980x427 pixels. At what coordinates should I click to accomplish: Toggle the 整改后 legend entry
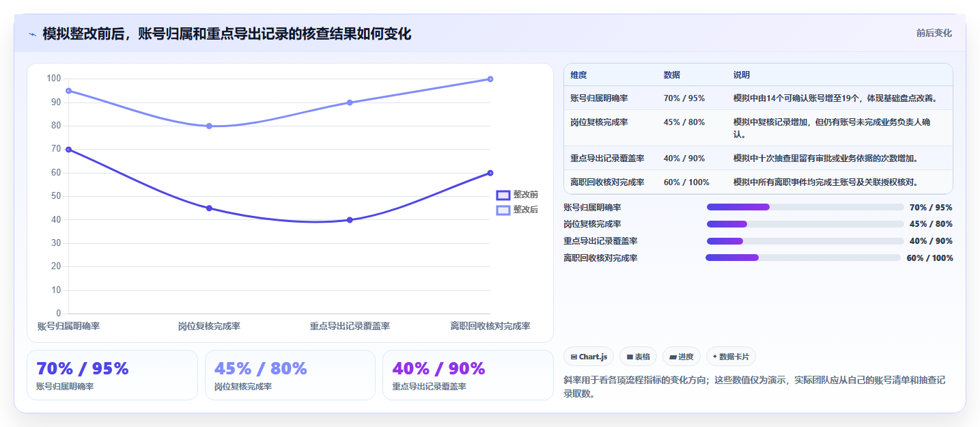tap(517, 210)
